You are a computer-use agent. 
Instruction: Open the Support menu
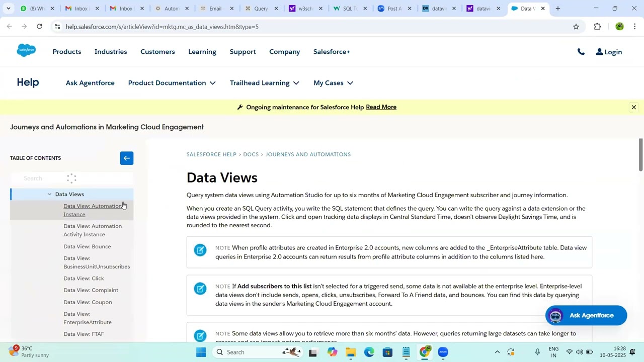[243, 52]
